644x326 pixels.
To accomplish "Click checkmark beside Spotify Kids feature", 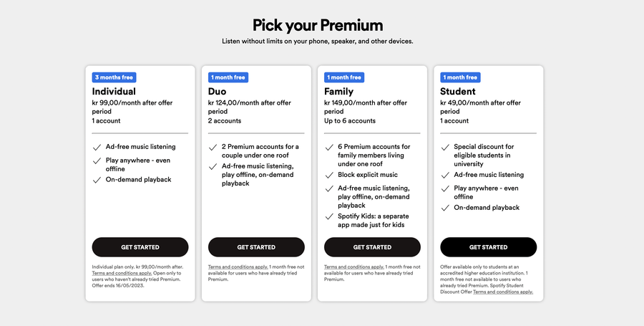I will coord(329,216).
